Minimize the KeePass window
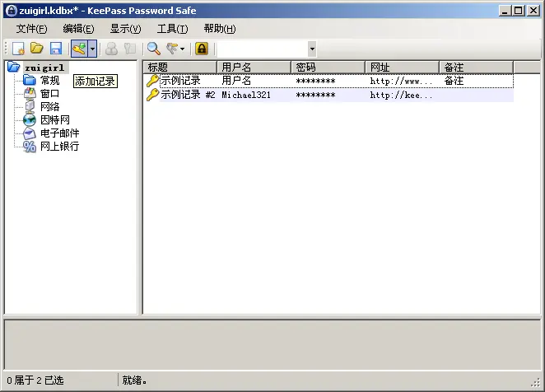545x392 pixels. point(505,11)
